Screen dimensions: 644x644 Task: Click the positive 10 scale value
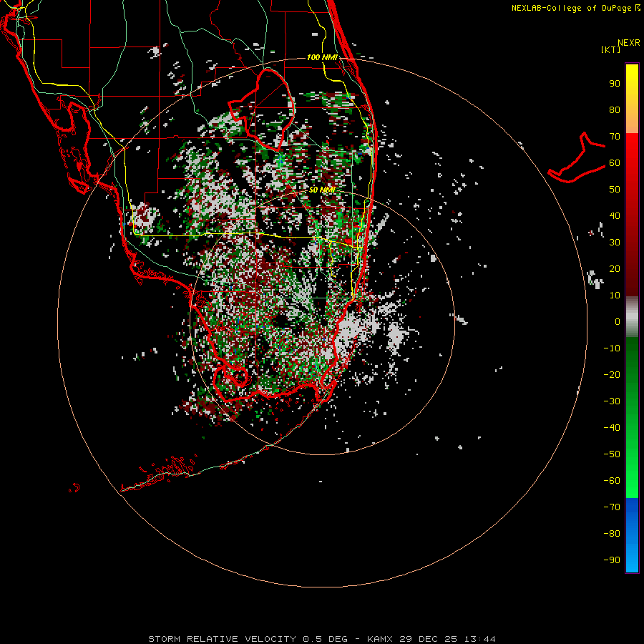pyautogui.click(x=615, y=296)
